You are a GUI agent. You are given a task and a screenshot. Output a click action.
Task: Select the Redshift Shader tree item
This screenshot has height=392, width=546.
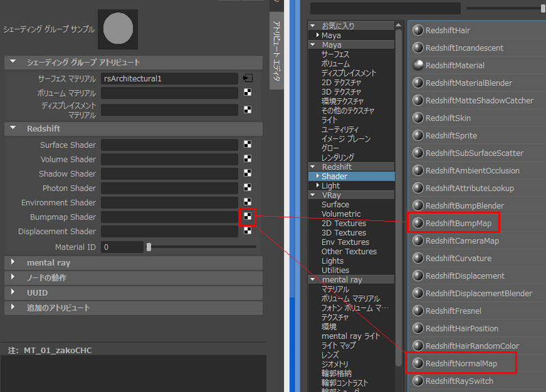pyautogui.click(x=351, y=177)
